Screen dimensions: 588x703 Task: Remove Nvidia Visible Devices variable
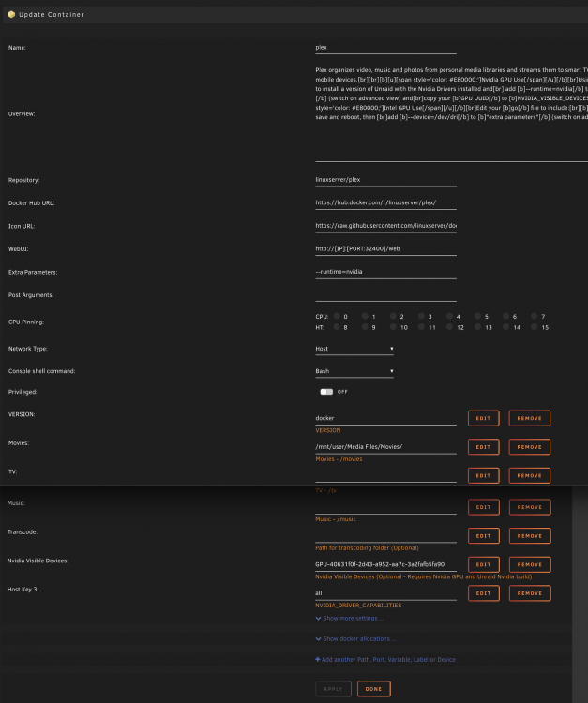coord(530,564)
